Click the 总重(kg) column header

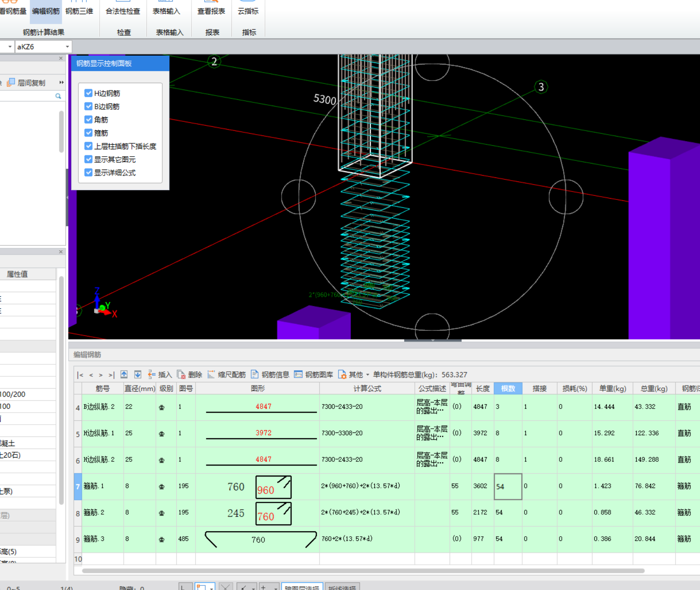(654, 388)
